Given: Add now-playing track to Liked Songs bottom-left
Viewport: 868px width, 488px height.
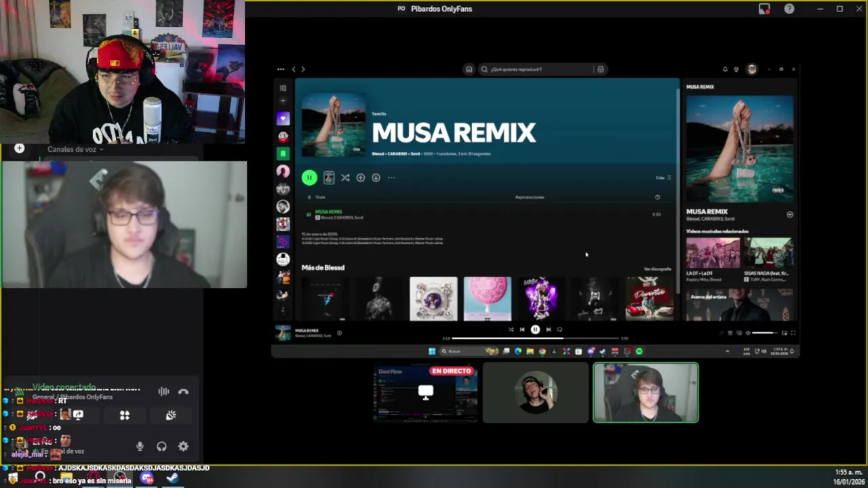Looking at the screenshot, I should pos(340,333).
